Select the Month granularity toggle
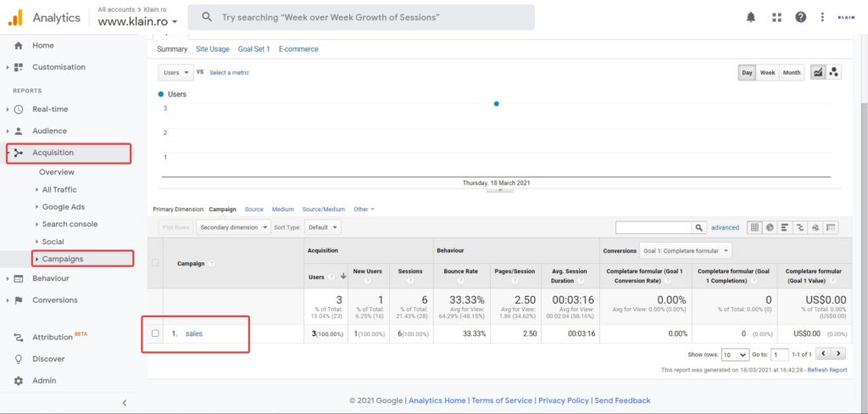This screenshot has height=414, width=868. [x=792, y=73]
